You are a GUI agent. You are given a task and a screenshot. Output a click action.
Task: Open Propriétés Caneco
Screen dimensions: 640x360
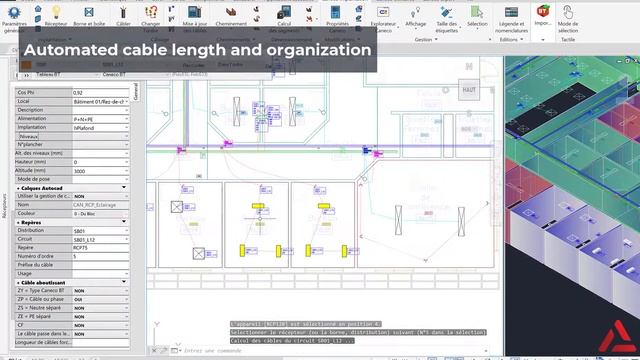pyautogui.click(x=337, y=18)
